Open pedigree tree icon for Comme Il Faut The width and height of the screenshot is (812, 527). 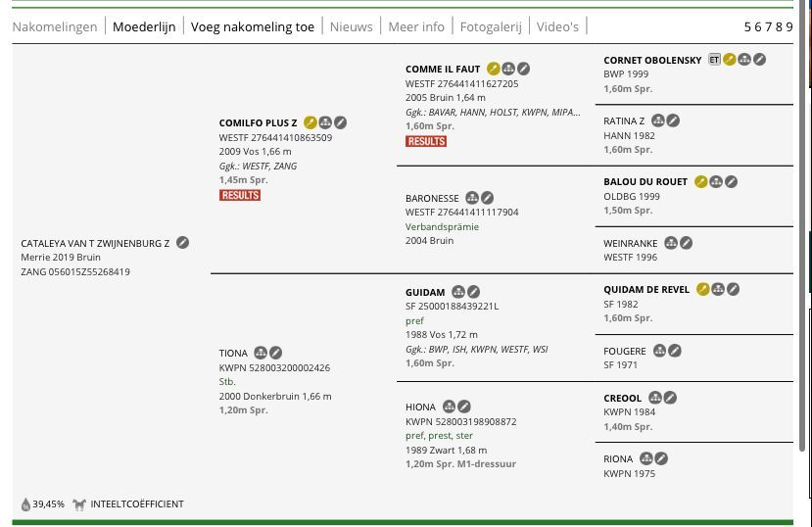pyautogui.click(x=508, y=69)
